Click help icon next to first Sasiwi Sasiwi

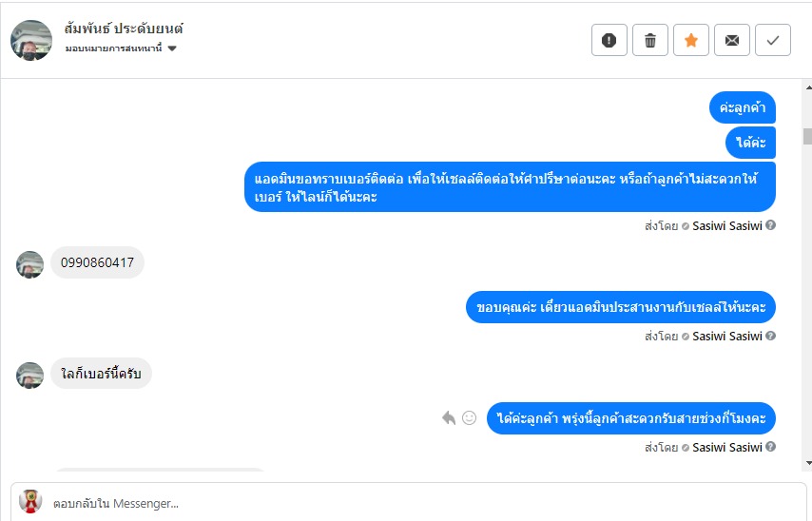pyautogui.click(x=771, y=225)
